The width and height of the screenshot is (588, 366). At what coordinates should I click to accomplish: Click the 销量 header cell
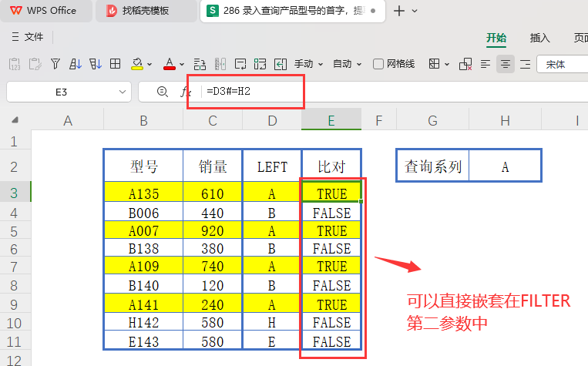coord(213,166)
